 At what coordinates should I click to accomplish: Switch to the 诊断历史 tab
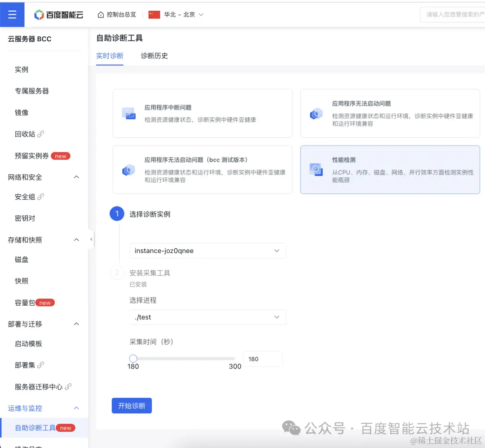tap(154, 56)
